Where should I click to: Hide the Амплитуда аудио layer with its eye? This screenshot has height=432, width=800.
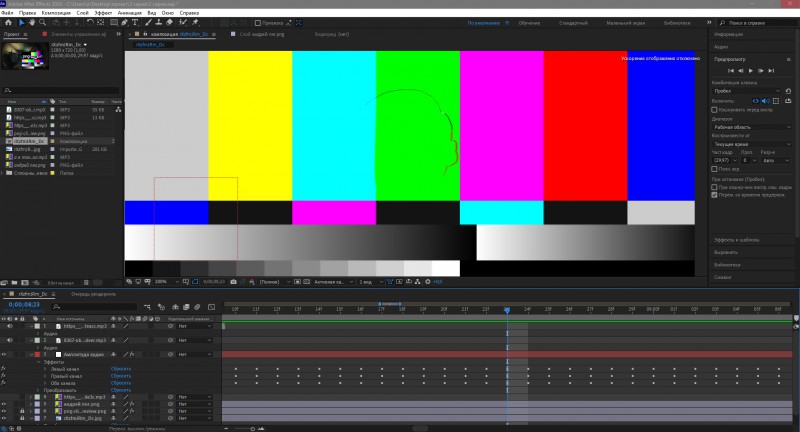click(x=4, y=354)
